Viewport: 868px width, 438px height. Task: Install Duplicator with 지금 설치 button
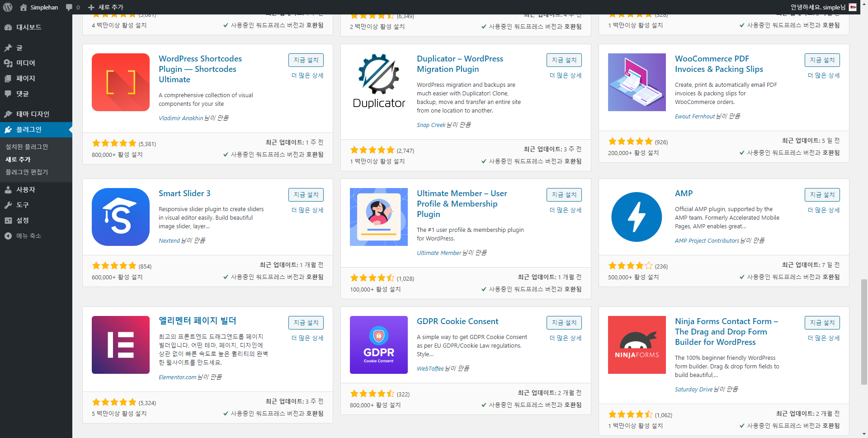coord(564,60)
